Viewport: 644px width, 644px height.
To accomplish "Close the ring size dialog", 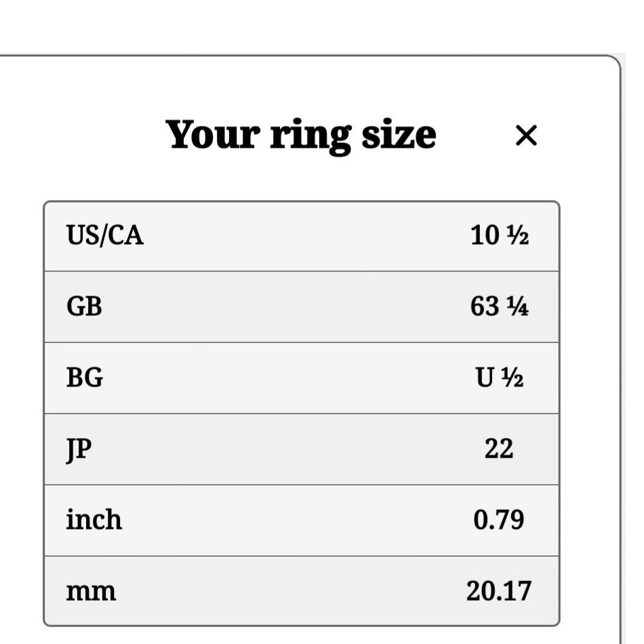I will click(526, 136).
